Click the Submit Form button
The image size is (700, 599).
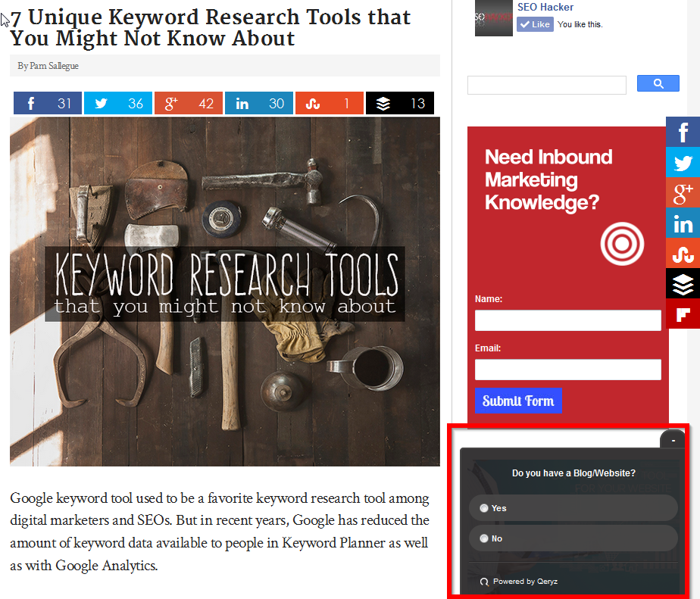(x=518, y=401)
